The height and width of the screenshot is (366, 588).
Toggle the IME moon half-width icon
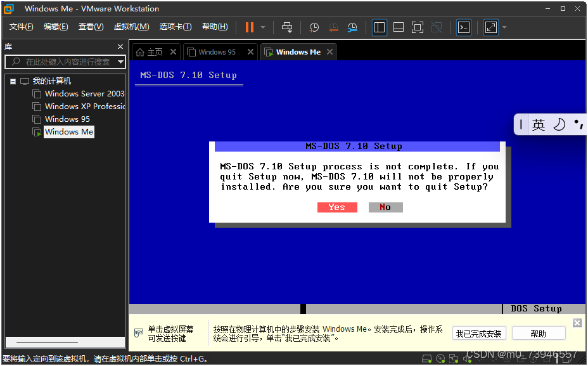point(559,124)
